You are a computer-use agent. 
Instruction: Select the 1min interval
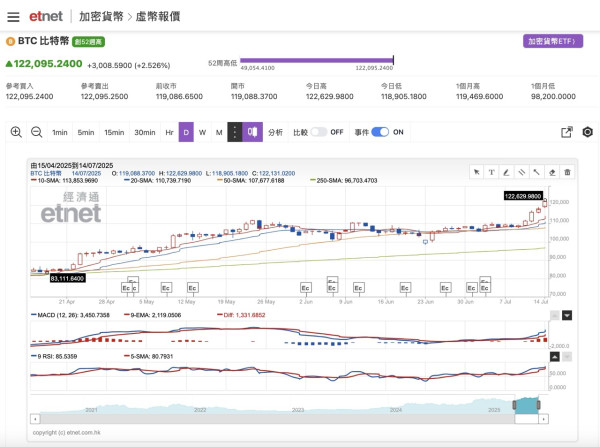[x=60, y=132]
